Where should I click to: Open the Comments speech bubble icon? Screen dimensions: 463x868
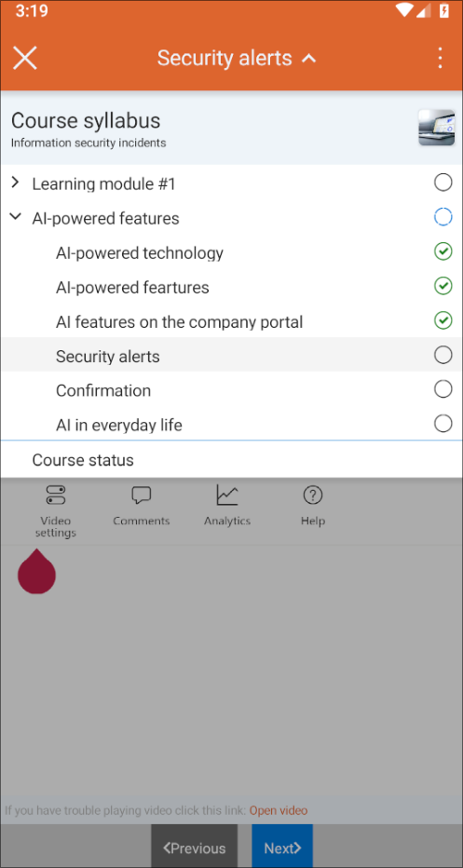click(142, 495)
